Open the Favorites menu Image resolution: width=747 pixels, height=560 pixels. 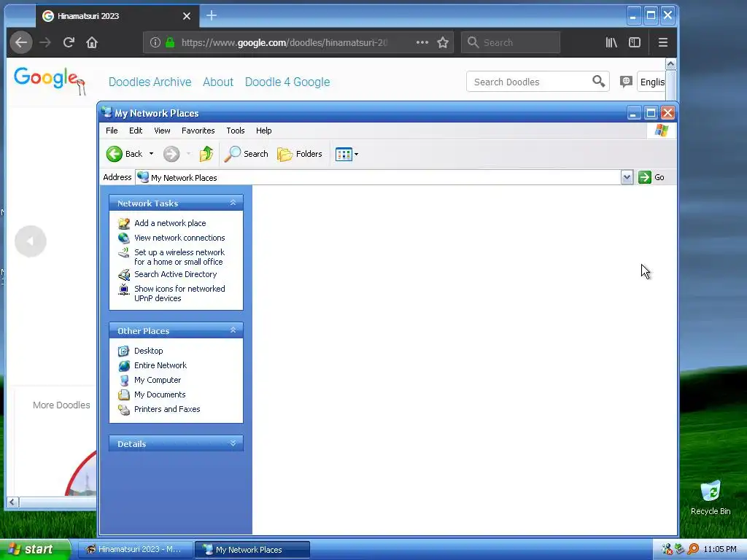tap(198, 131)
